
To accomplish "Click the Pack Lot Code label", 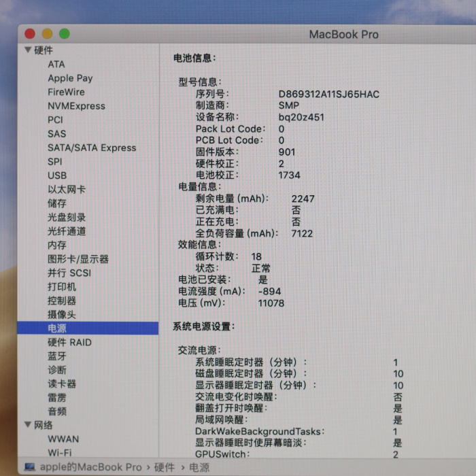I will [231, 129].
